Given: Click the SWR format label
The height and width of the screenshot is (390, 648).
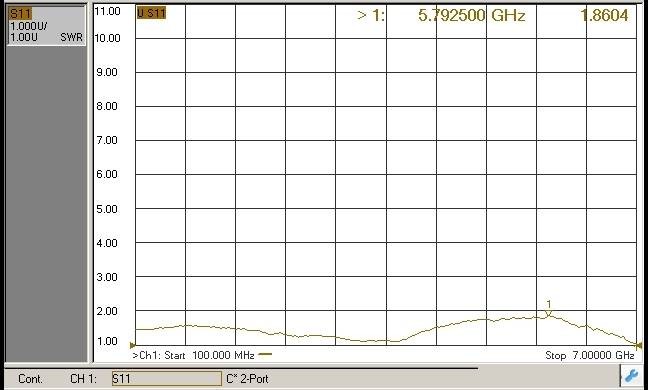Looking at the screenshot, I should 71,37.
